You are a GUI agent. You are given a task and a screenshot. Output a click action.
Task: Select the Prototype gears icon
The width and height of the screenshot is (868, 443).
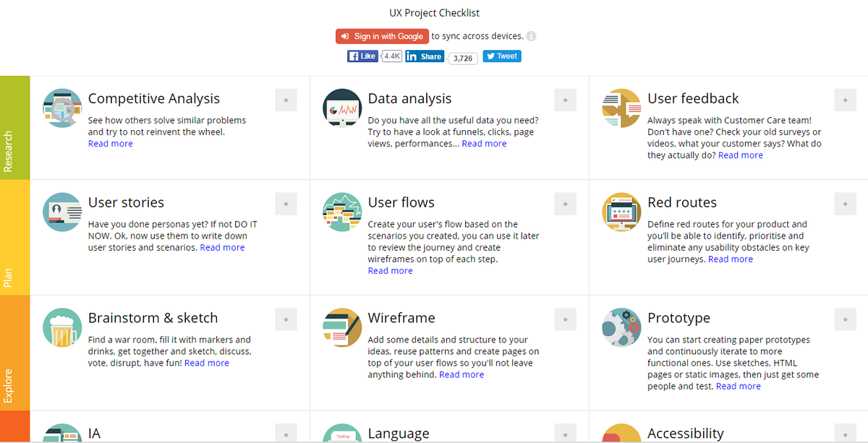coord(621,327)
